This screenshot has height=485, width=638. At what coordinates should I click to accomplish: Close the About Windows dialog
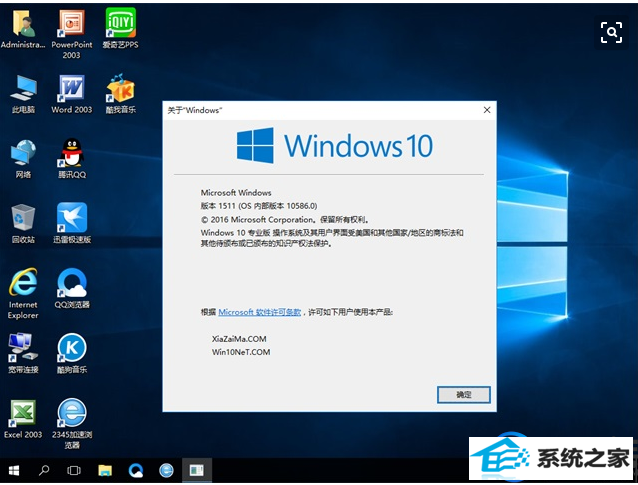[x=487, y=110]
